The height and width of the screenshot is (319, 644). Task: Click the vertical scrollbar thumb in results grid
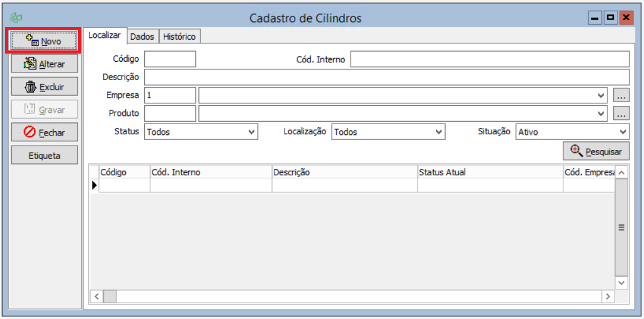point(621,228)
